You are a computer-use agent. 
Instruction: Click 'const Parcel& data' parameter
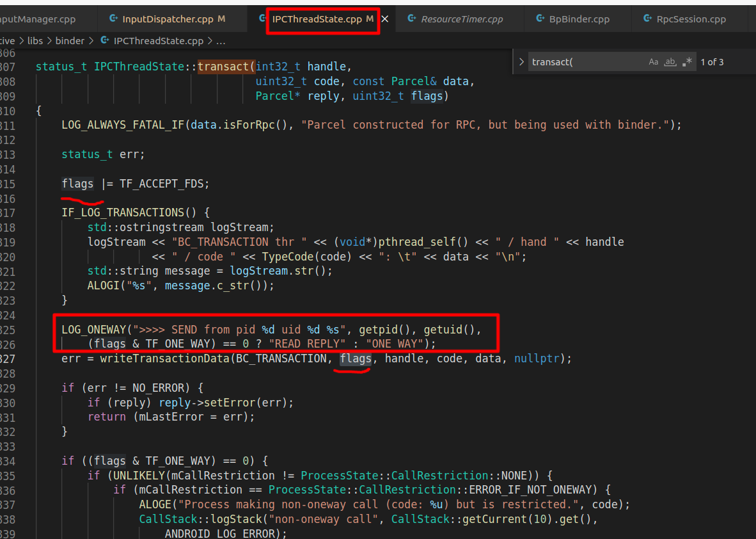[411, 81]
